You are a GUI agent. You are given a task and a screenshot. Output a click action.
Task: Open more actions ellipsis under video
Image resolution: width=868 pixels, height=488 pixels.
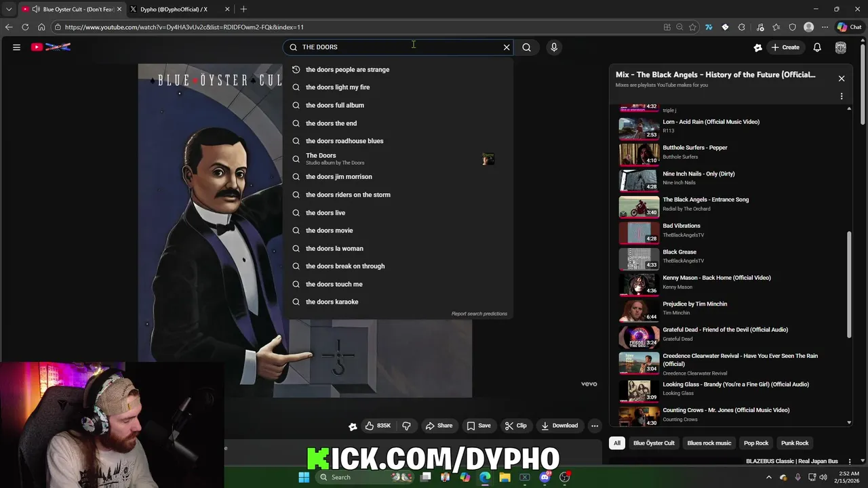(x=595, y=426)
